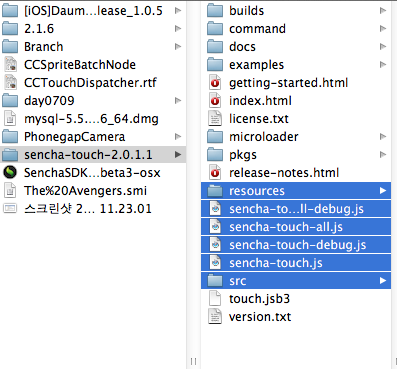The width and height of the screenshot is (397, 369).
Task: Expand the pkgs folder arrow
Action: 383,155
